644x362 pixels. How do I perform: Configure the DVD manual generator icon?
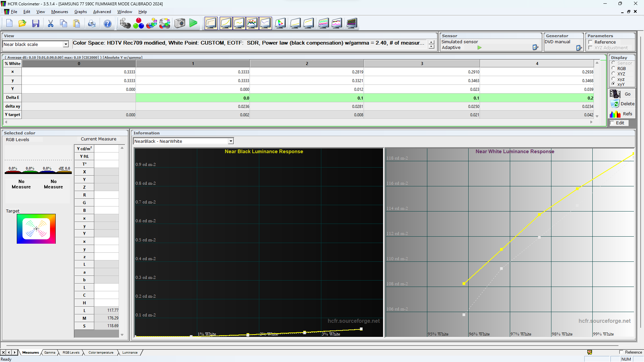[579, 48]
